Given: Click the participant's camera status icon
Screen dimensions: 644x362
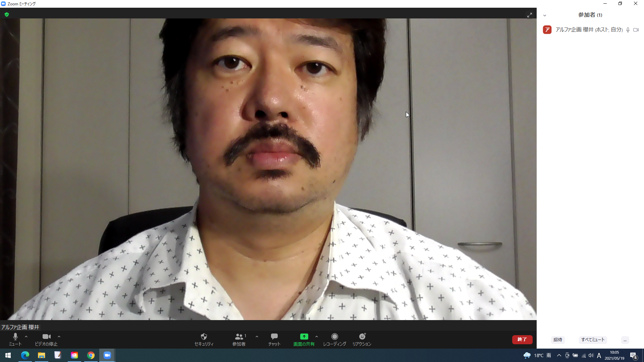Looking at the screenshot, I should (x=636, y=30).
